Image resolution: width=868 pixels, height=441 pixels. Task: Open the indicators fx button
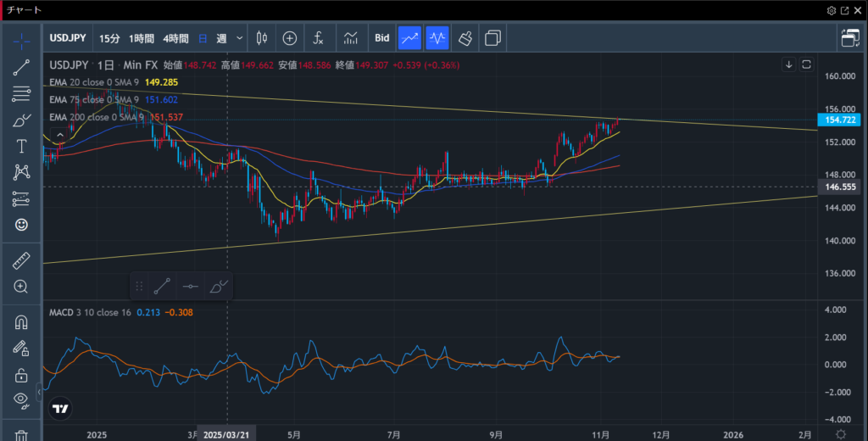click(x=318, y=38)
